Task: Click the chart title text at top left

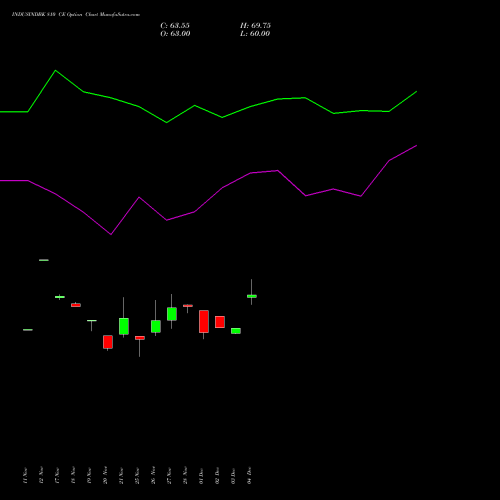Action: tap(76, 15)
